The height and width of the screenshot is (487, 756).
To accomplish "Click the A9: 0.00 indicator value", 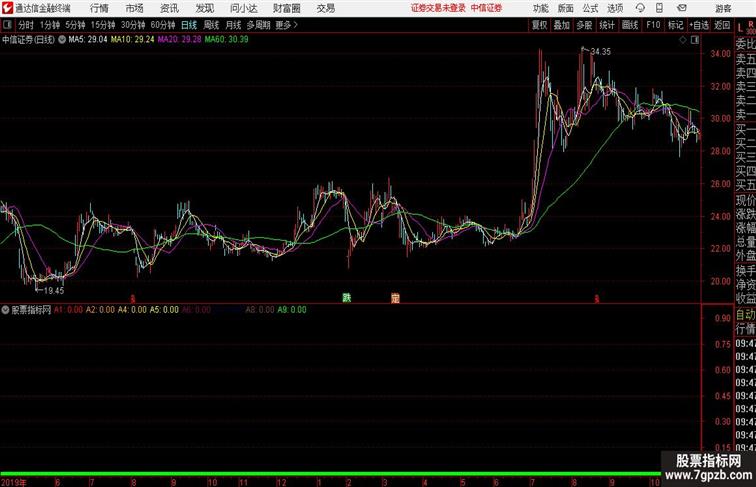I will pyautogui.click(x=292, y=310).
